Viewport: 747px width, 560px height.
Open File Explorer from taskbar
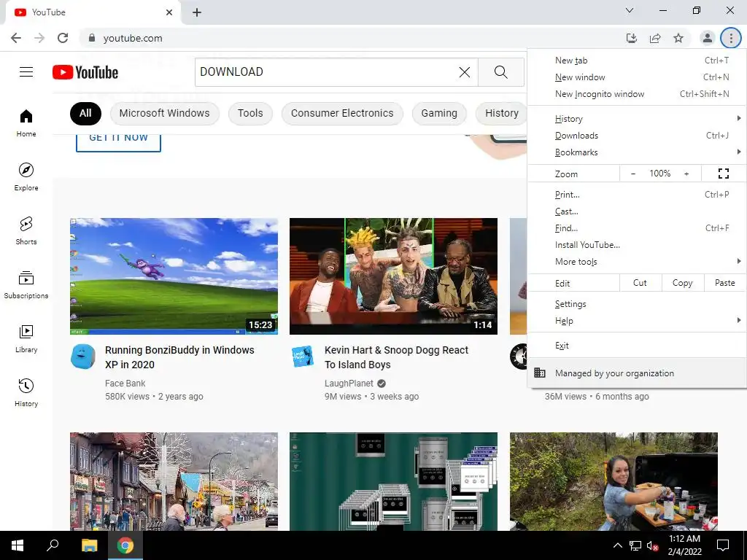89,545
